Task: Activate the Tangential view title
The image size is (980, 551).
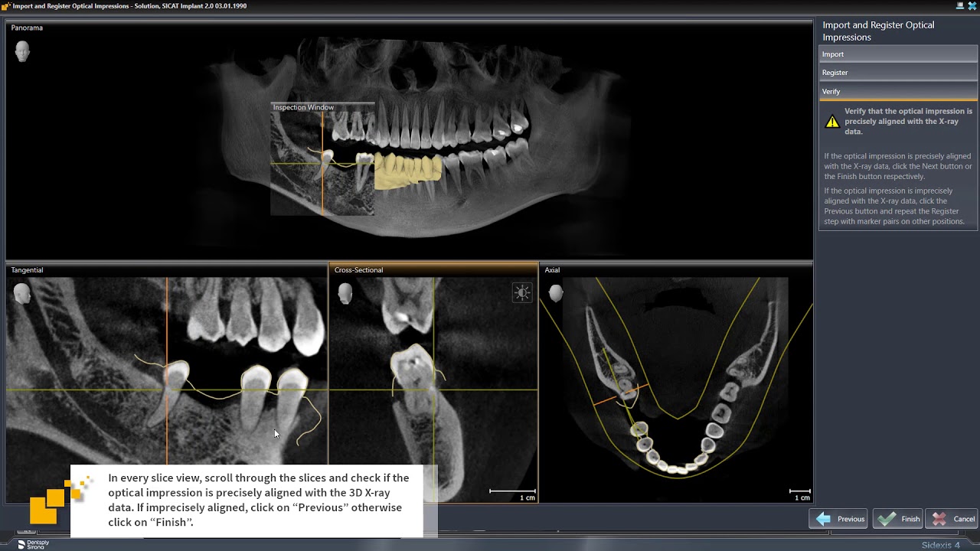Action: pos(27,270)
